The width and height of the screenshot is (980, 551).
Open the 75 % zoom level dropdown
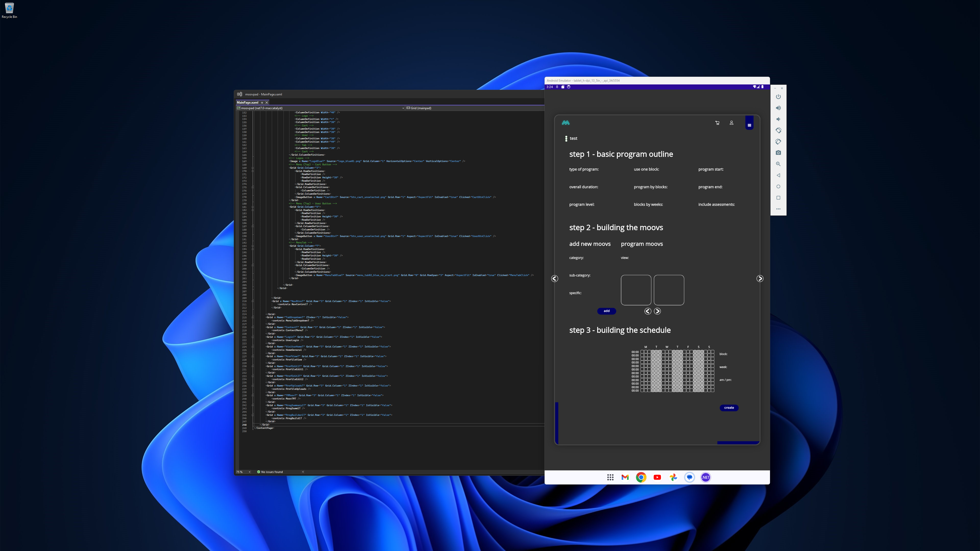tap(243, 472)
